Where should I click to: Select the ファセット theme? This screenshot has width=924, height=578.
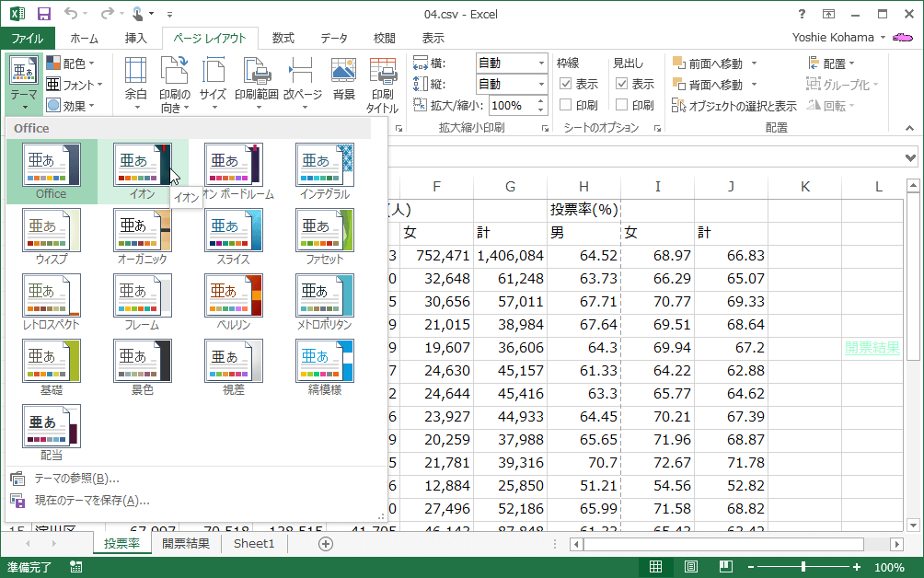(x=325, y=237)
